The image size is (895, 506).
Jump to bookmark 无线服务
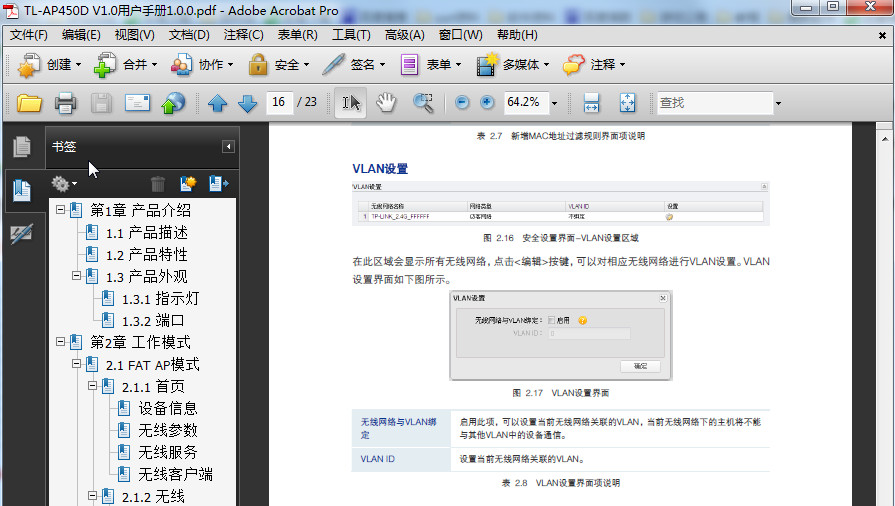(167, 452)
